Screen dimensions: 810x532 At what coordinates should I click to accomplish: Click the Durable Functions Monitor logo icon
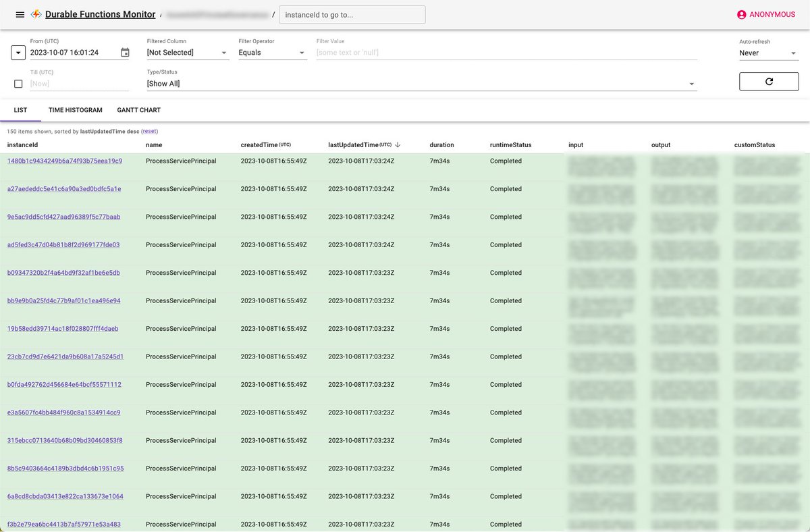[x=36, y=14]
